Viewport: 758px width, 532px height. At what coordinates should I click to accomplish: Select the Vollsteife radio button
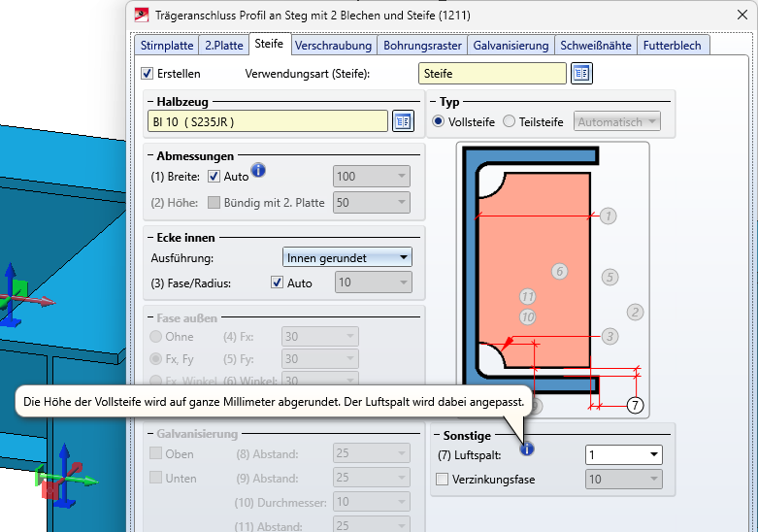point(438,121)
